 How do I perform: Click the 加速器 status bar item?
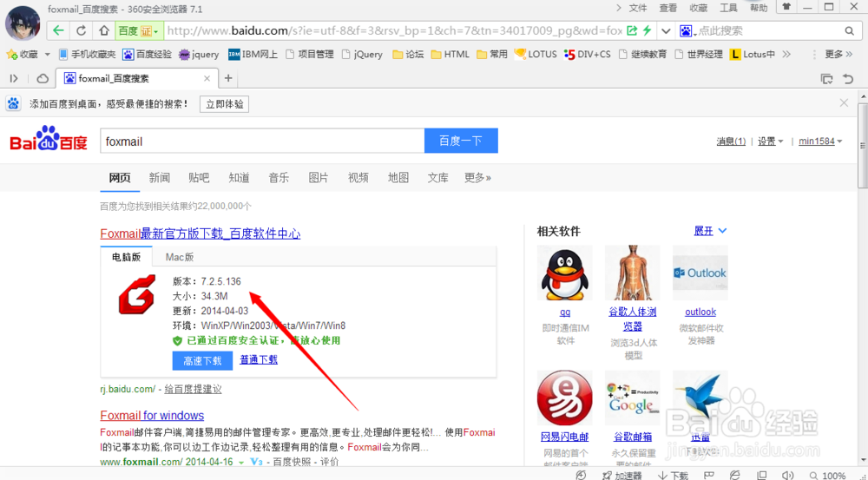point(622,475)
